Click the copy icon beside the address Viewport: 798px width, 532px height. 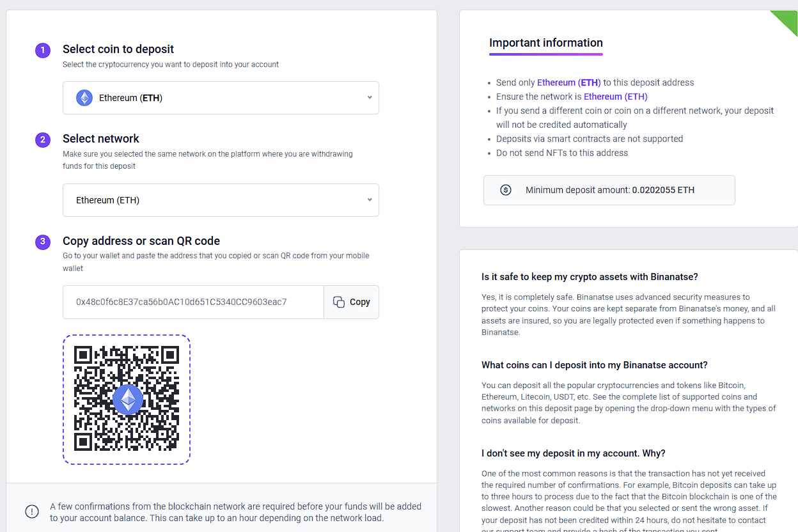[x=339, y=302]
